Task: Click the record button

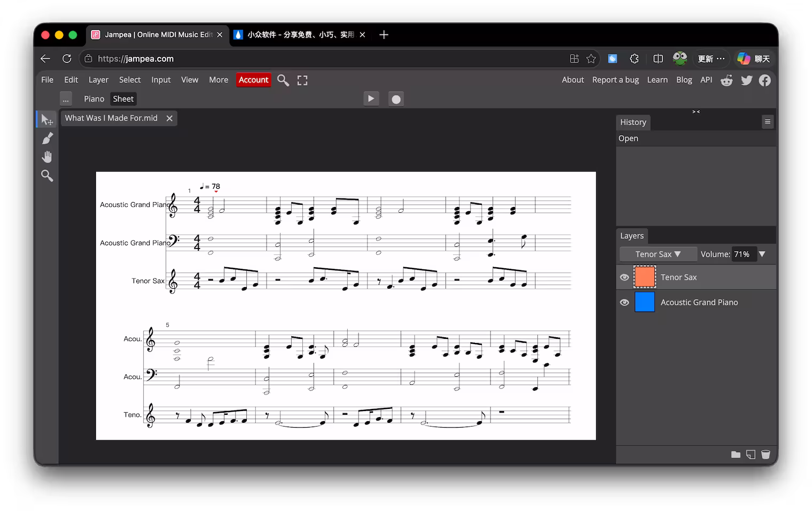Action: [396, 99]
